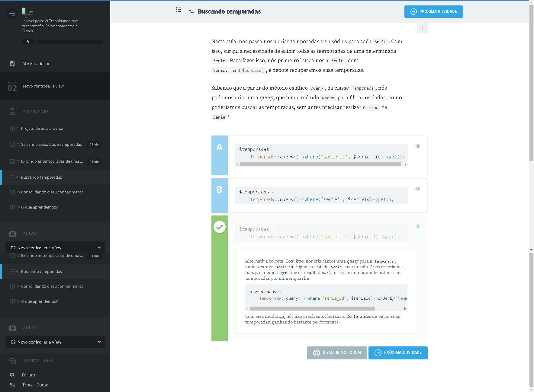Click the back arrow menu icon
This screenshot has height=392, width=534.
tap(12, 13)
